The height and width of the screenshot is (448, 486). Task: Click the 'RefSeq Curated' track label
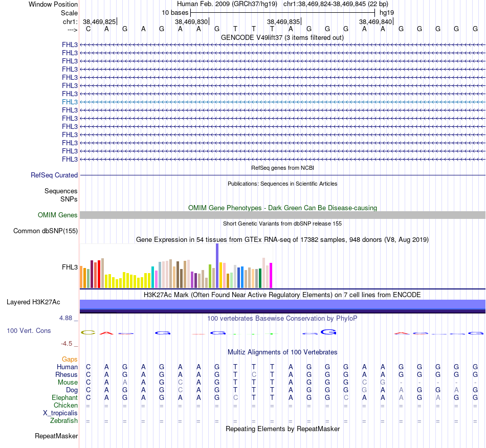[x=54, y=175]
